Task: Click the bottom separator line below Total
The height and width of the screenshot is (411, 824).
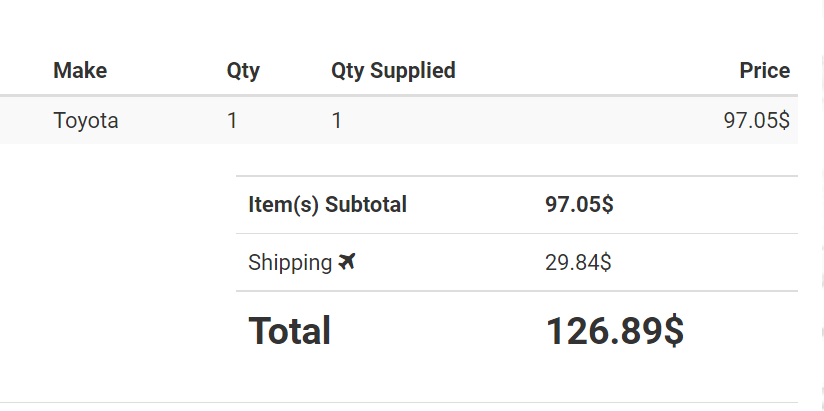Action: (399, 403)
